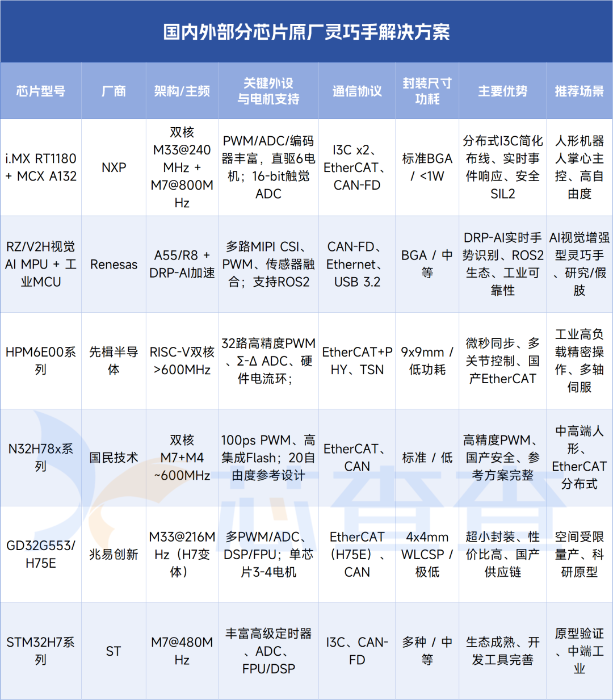This screenshot has width=613, height=700.
Task: Click the 关键外设与电机支持 column header
Action: pos(268,91)
